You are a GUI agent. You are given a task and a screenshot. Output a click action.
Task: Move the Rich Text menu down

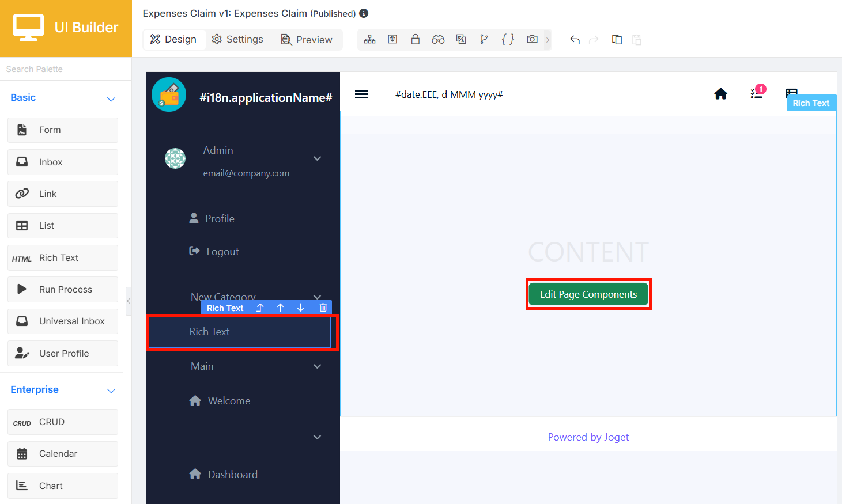300,308
